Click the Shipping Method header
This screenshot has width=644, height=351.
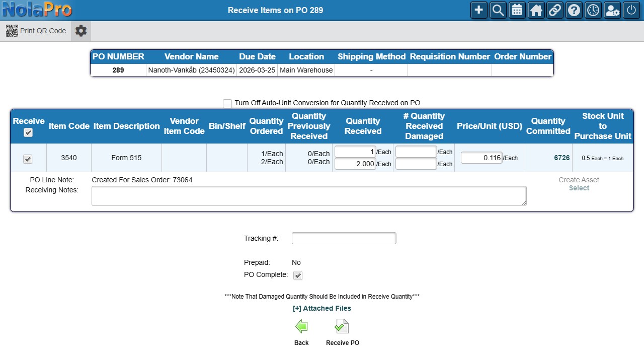click(371, 56)
